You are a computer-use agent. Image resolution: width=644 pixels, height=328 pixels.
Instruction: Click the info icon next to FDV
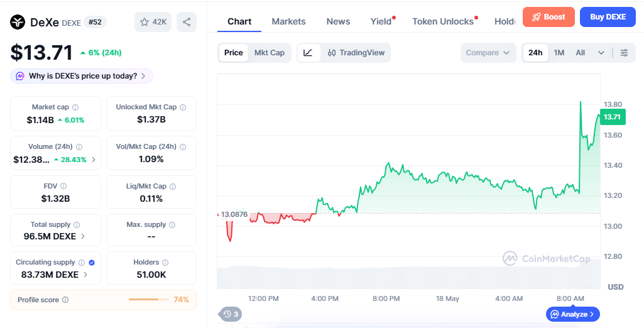tap(63, 186)
